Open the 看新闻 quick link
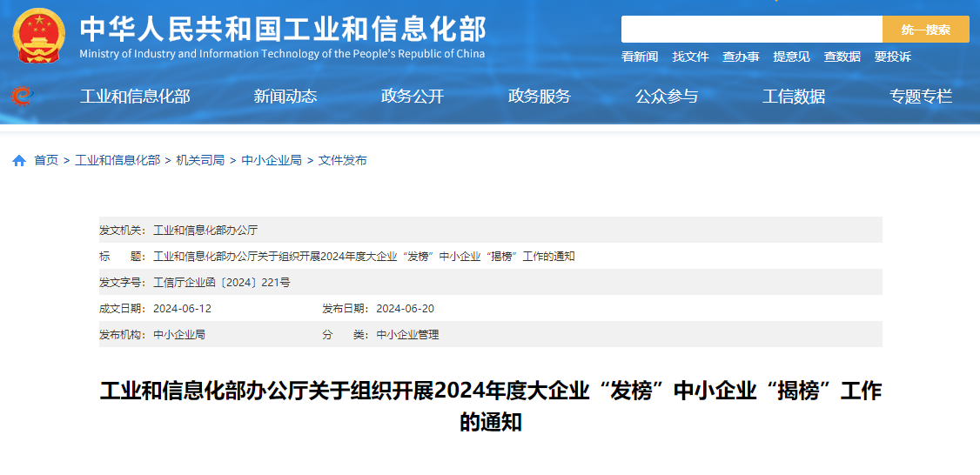The image size is (980, 475). click(x=640, y=57)
